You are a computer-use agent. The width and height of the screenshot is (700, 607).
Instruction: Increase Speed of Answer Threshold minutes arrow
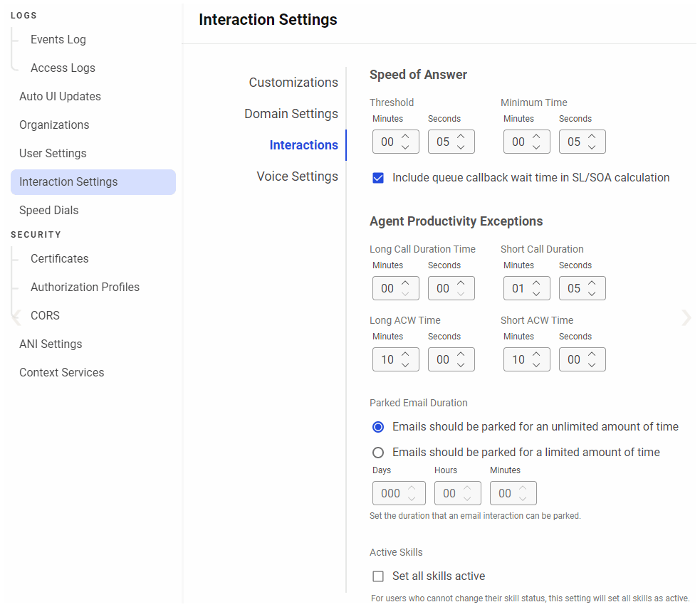405,136
